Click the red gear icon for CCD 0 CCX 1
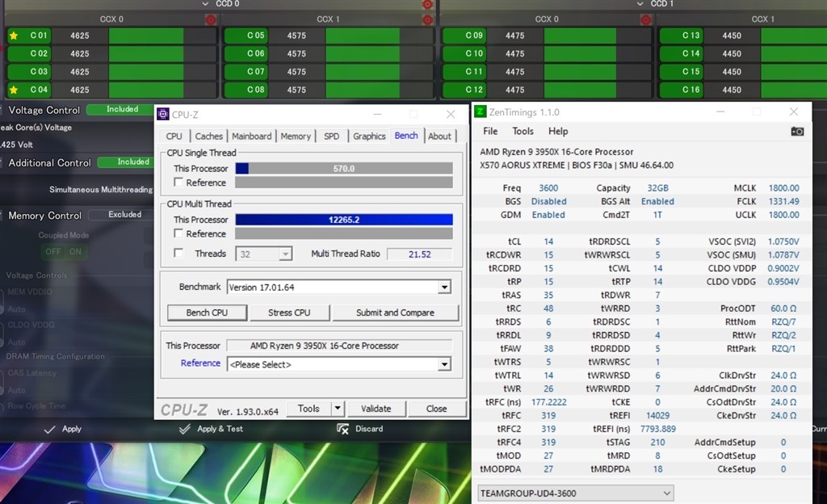Viewport: 827px width, 504px height. pos(427,20)
